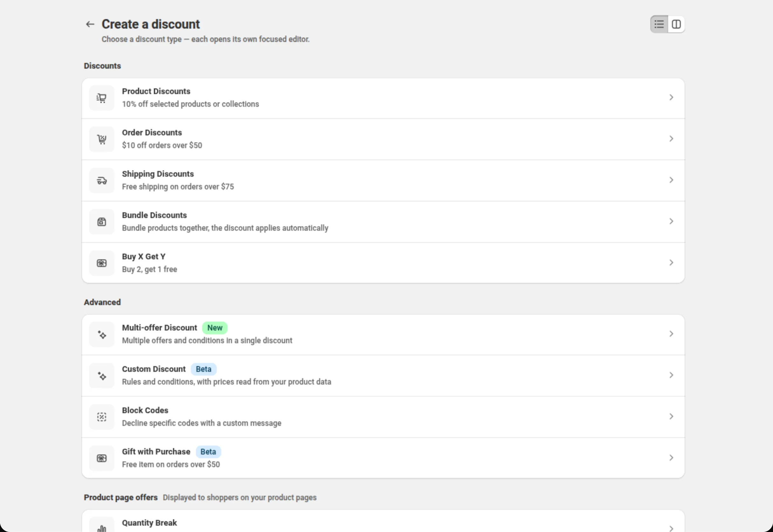The width and height of the screenshot is (773, 532).
Task: Open the Block Codes editor
Action: (383, 417)
